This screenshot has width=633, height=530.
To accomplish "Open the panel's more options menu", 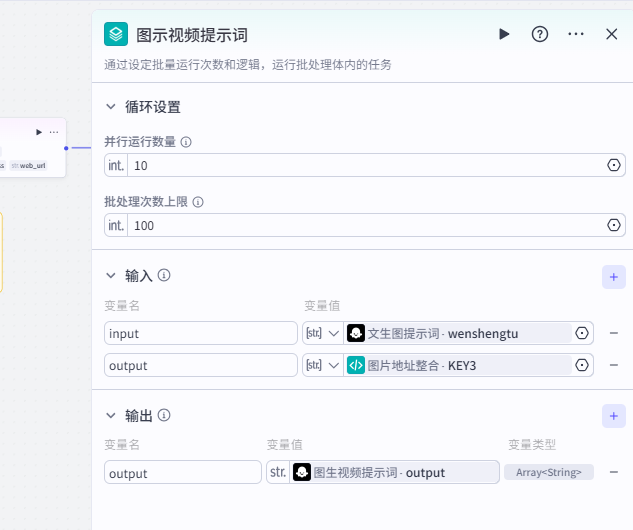I will [576, 34].
